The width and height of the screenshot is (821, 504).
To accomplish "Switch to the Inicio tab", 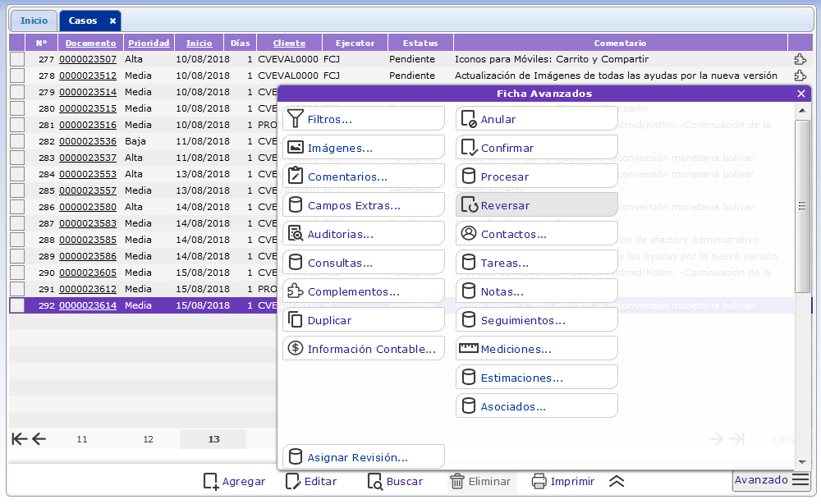I will coord(34,21).
